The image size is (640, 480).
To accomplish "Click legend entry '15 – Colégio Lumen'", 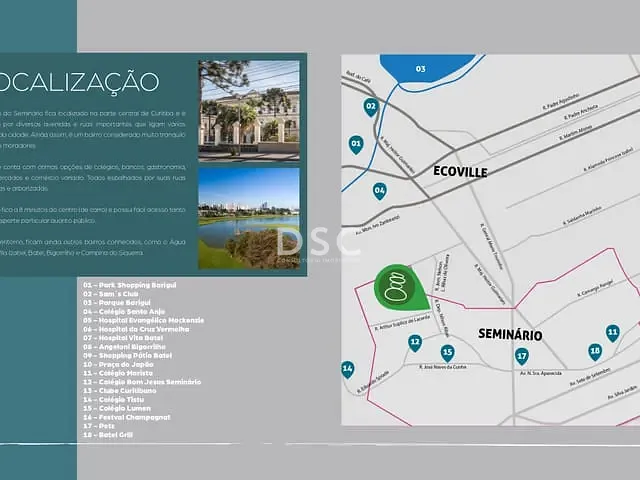I will coord(117,408).
